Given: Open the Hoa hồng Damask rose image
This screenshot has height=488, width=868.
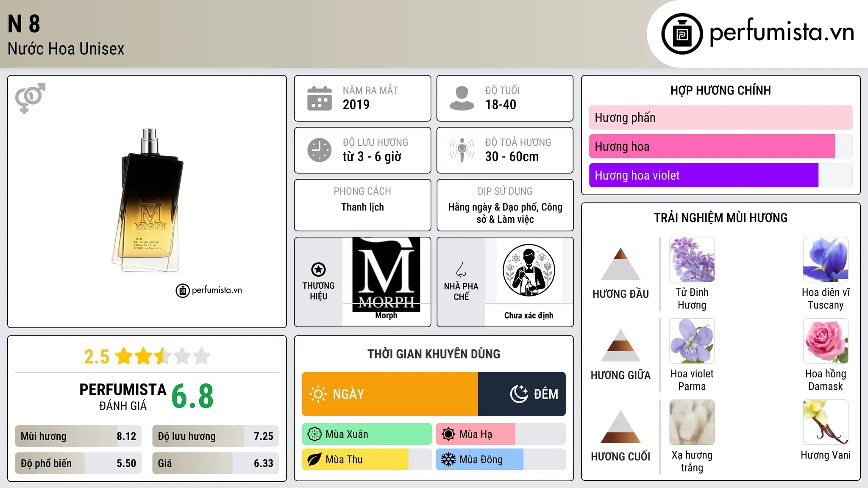Looking at the screenshot, I should [826, 341].
